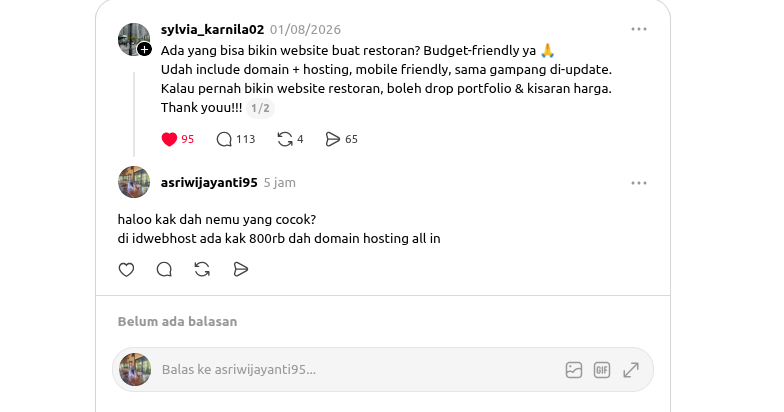The image size is (784, 412).
Task: View asriwijayanti95's profile picture
Action: pos(134,182)
